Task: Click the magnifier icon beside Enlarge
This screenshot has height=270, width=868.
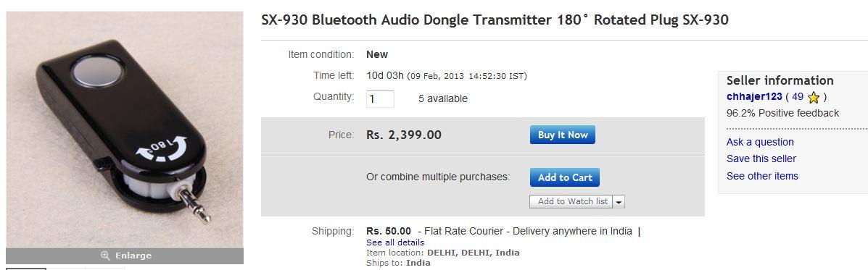Action: pyautogui.click(x=105, y=256)
